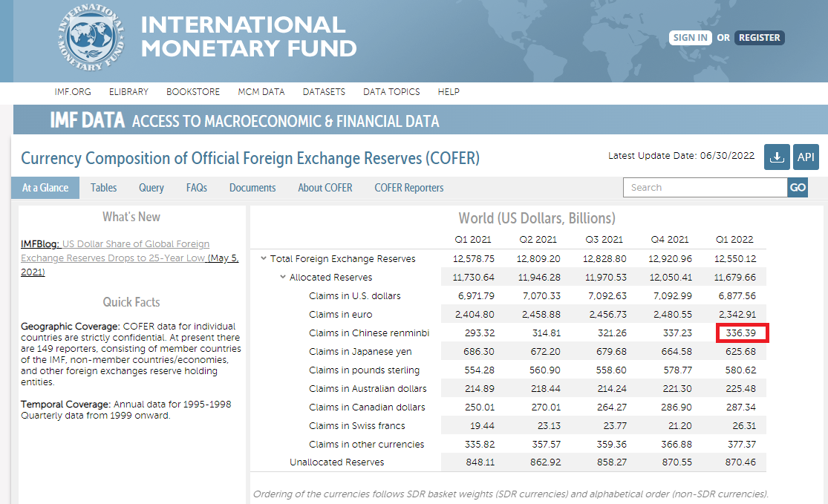Viewport: 828px width, 504px height.
Task: Click the Register button
Action: (x=759, y=38)
